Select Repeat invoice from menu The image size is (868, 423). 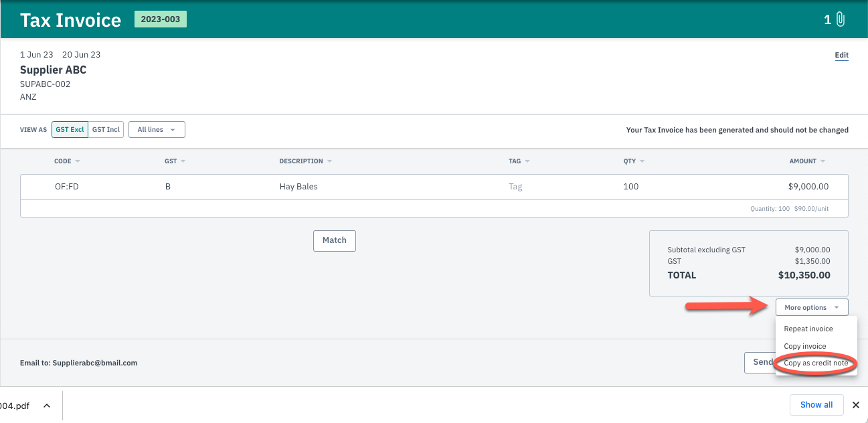(808, 329)
